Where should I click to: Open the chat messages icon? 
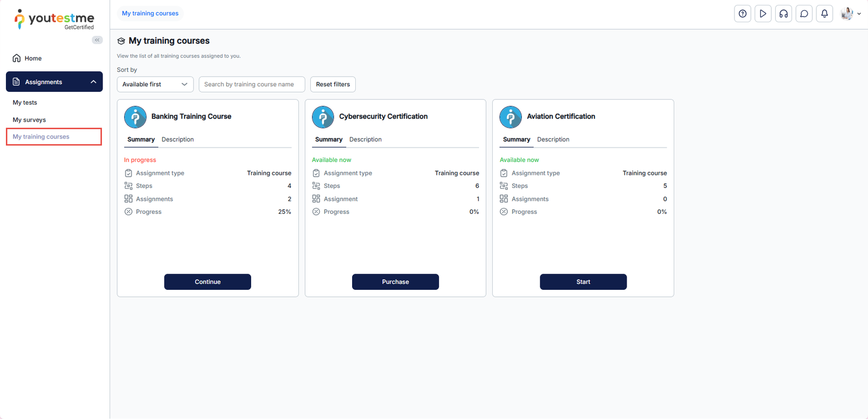coord(804,14)
